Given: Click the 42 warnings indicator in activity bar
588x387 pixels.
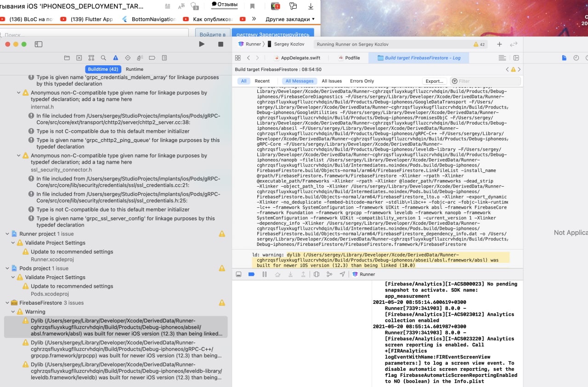Looking at the screenshot, I should (479, 45).
